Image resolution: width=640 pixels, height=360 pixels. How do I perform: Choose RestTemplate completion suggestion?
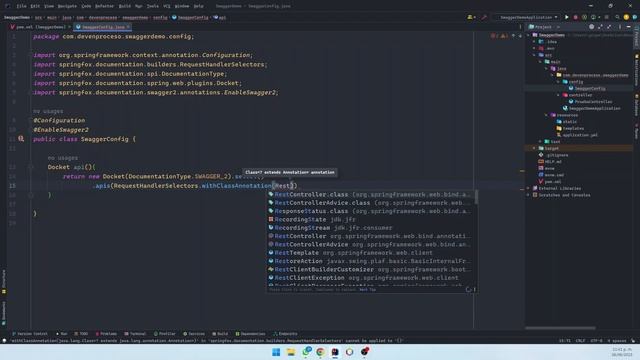(x=371, y=253)
